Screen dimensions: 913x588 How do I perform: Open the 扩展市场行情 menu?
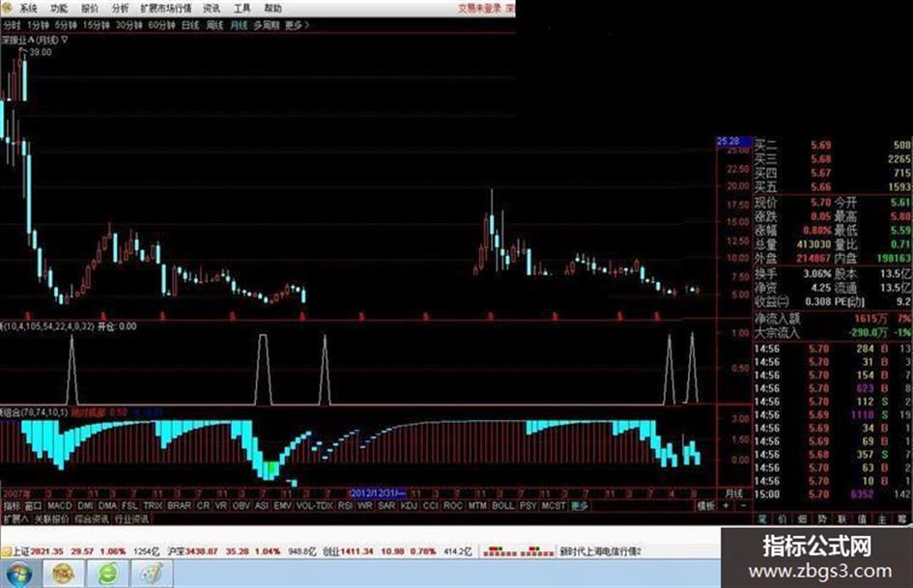point(166,8)
